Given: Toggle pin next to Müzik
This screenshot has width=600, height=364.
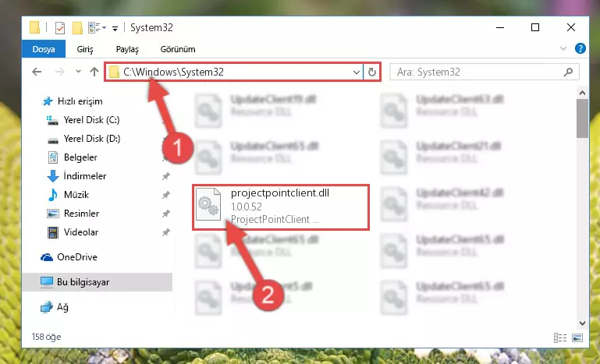Looking at the screenshot, I should click(165, 195).
